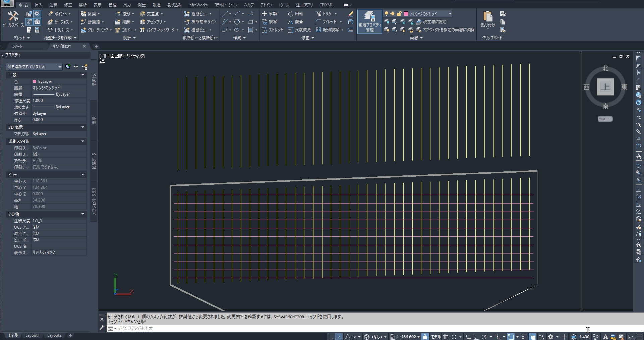Click the グレーディング tool icon
The width and height of the screenshot is (644, 340).
click(83, 30)
